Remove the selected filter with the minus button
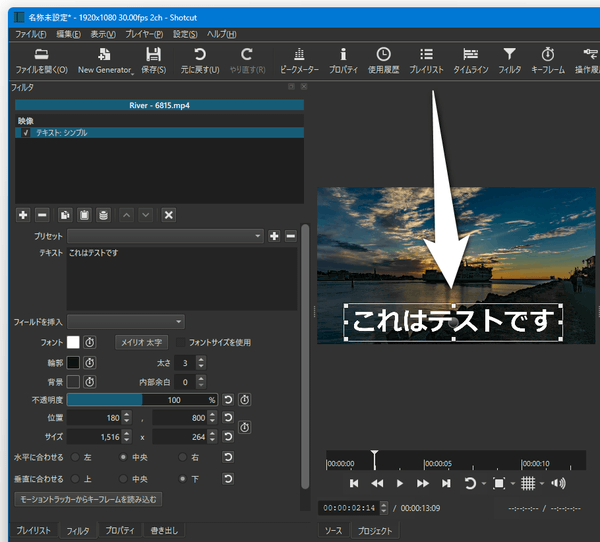 42,215
